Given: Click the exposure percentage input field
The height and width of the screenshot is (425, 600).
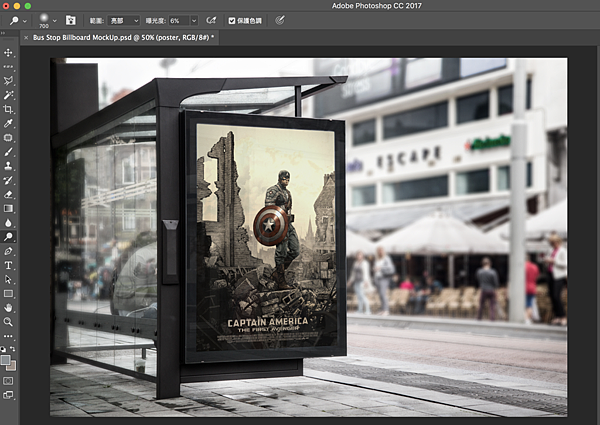Looking at the screenshot, I should click(178, 20).
